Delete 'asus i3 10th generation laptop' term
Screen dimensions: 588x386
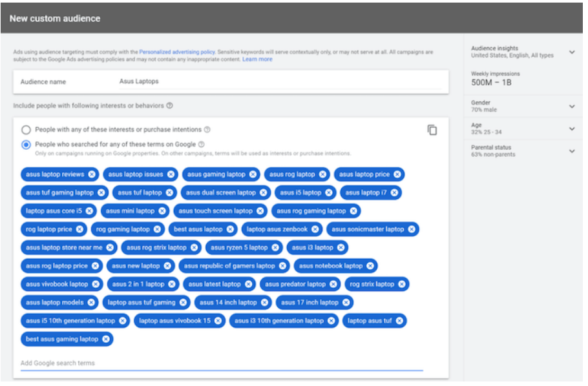pyautogui.click(x=331, y=321)
